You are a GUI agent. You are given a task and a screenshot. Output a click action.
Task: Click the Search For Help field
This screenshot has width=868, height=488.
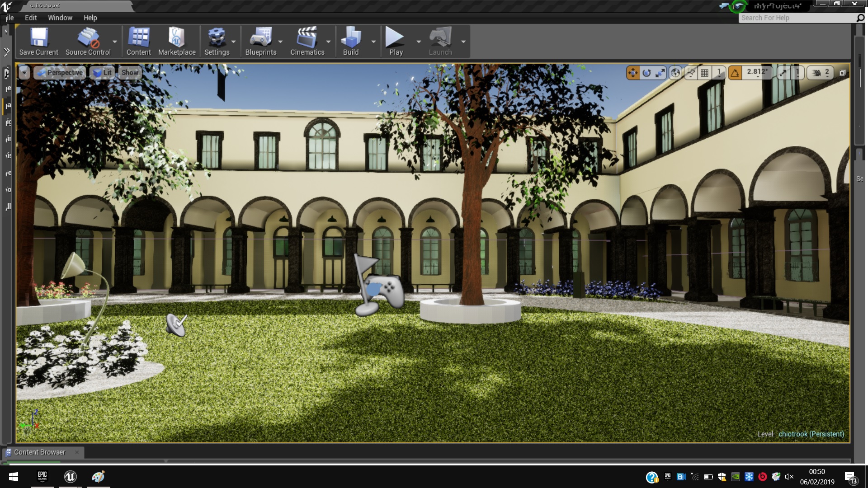797,18
